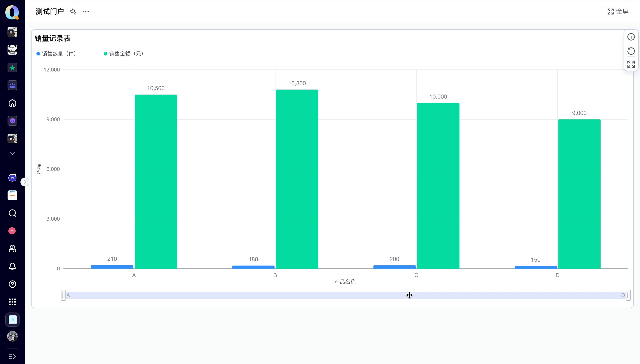Toggle the 销售金额（元）legend series
640x364 pixels.
(124, 54)
